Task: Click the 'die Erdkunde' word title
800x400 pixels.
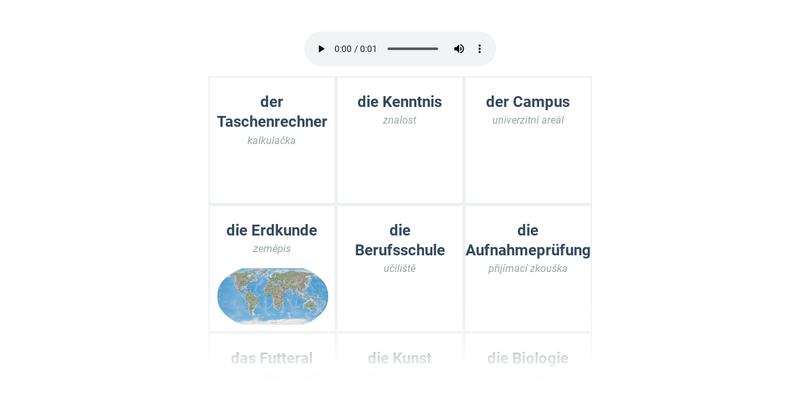Action: [x=272, y=230]
